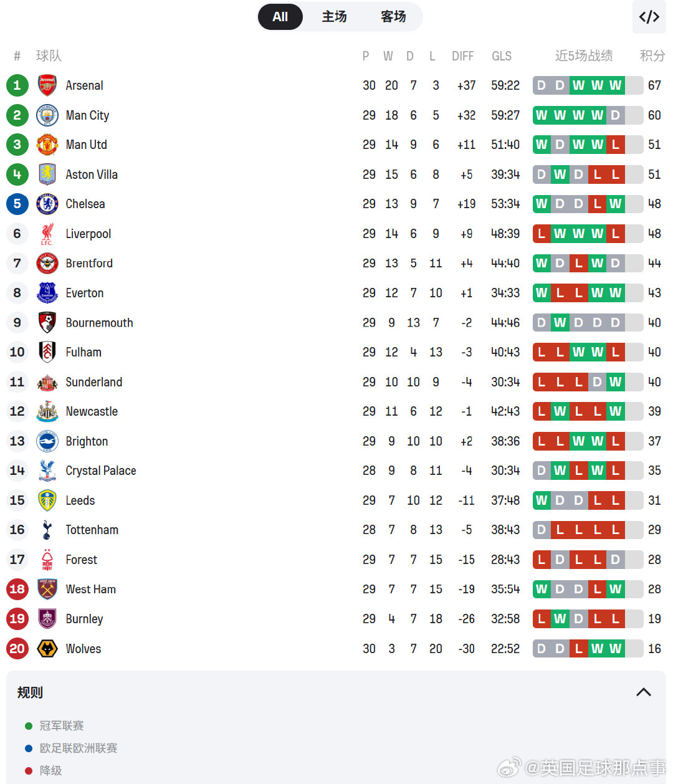Collapse the 规则 rules section
673x784 pixels.
point(644,692)
